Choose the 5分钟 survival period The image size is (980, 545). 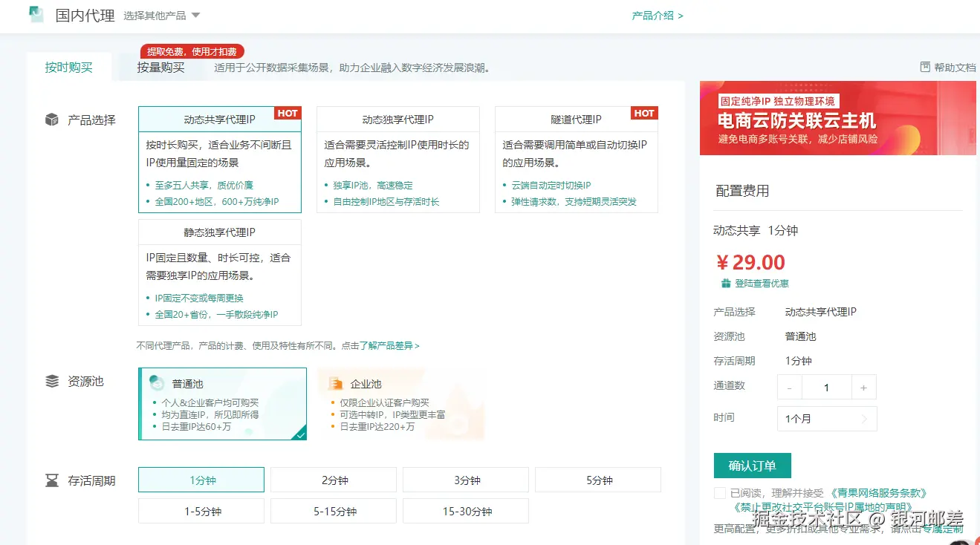click(x=598, y=480)
